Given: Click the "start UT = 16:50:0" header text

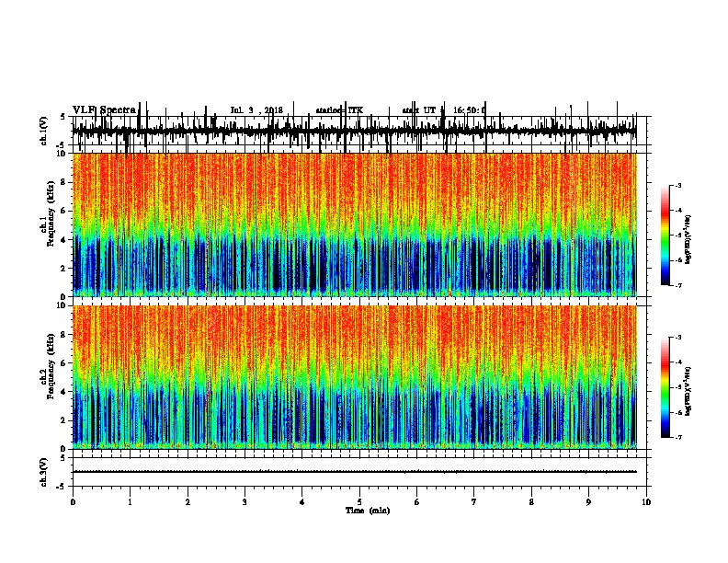Looking at the screenshot, I should coord(444,110).
